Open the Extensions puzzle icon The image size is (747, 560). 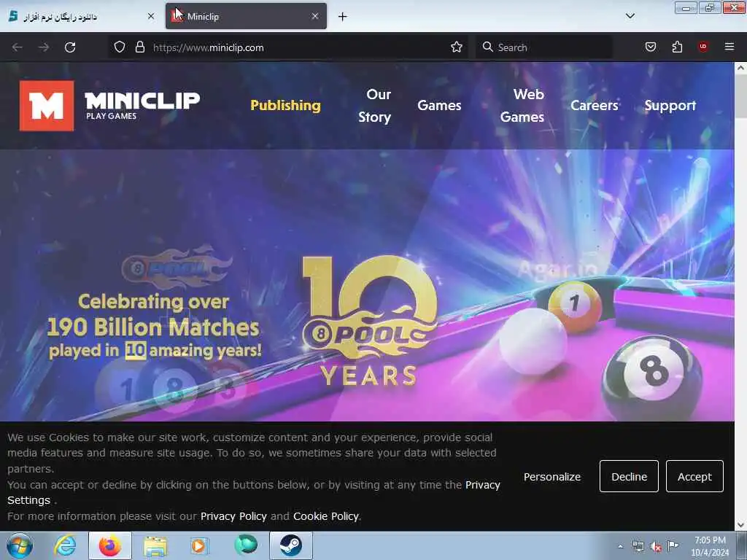coord(677,47)
